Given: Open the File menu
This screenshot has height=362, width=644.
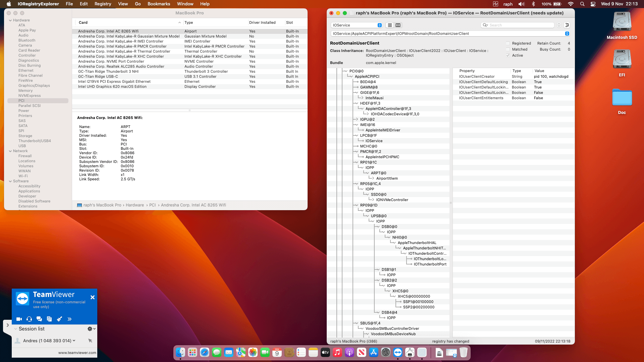Looking at the screenshot, I should [69, 4].
